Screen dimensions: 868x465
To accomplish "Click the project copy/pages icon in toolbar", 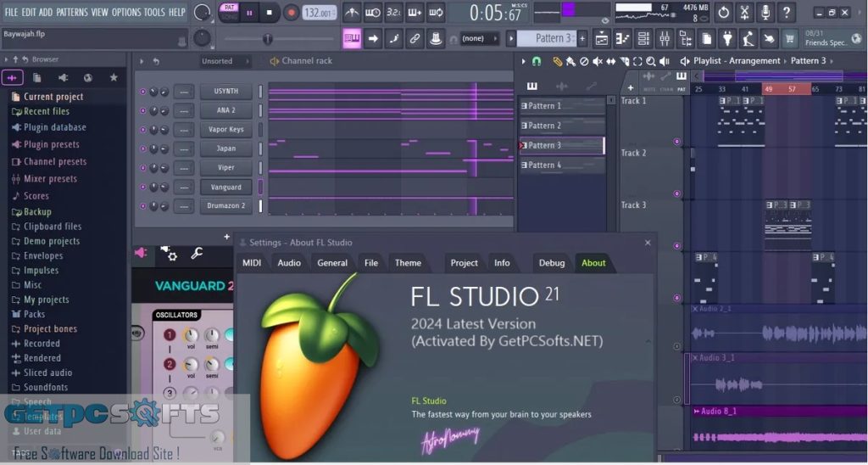I will (707, 38).
